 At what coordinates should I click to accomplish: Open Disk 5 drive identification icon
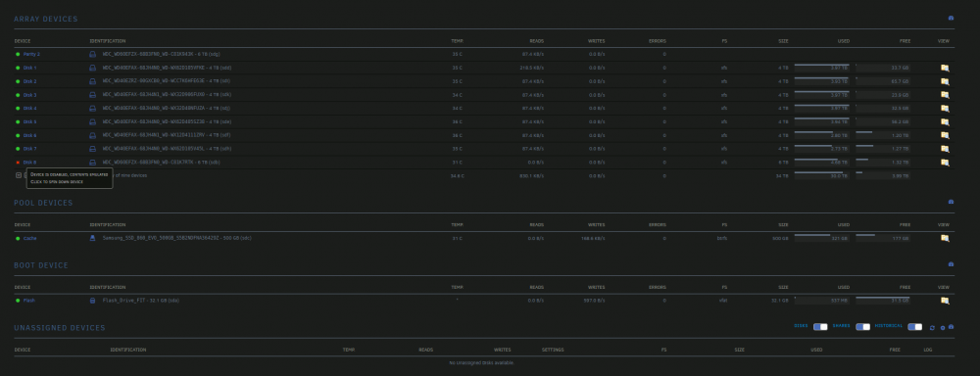click(x=92, y=121)
